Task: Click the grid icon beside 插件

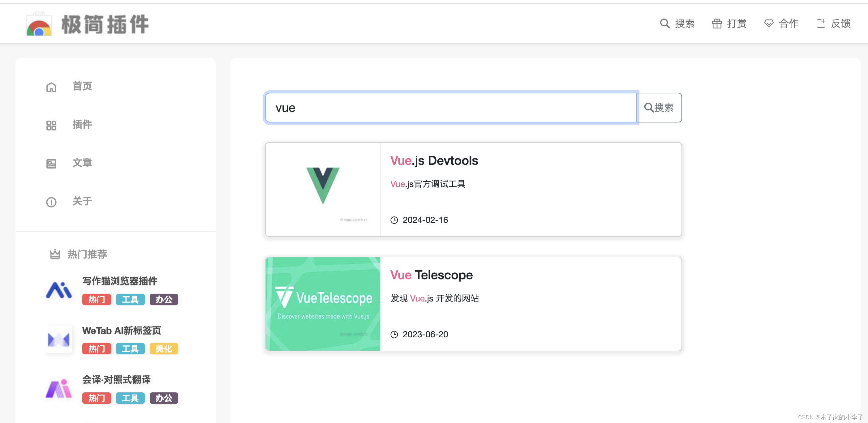Action: (51, 125)
